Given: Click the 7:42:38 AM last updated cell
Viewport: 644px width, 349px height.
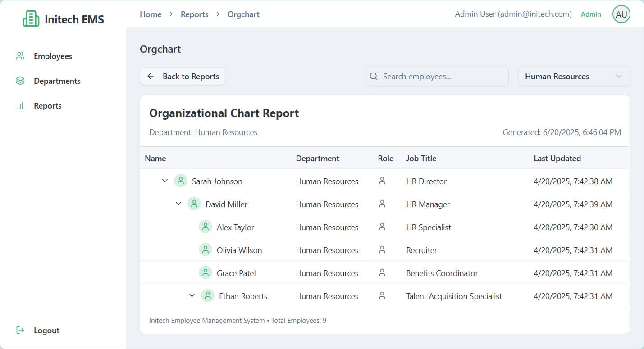Looking at the screenshot, I should pos(573,181).
